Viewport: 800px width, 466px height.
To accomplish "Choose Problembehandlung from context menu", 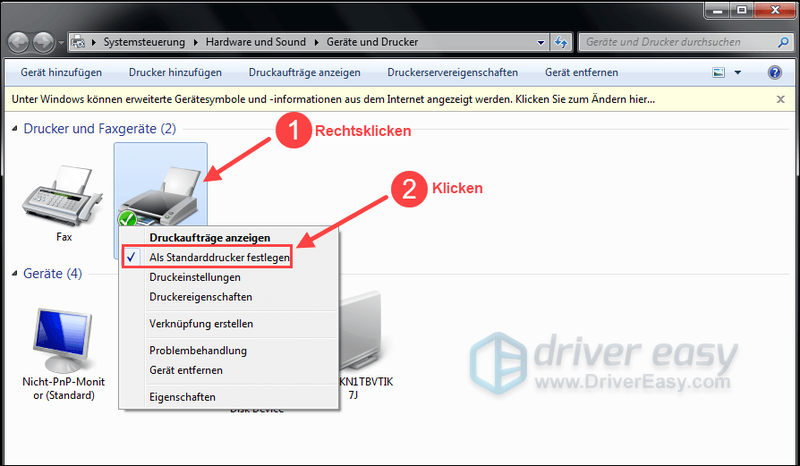I will tap(198, 351).
